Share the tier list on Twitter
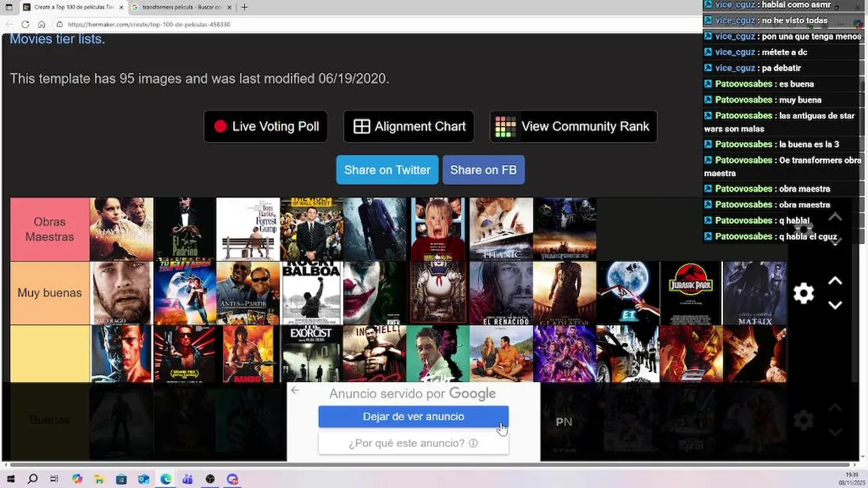 387,170
